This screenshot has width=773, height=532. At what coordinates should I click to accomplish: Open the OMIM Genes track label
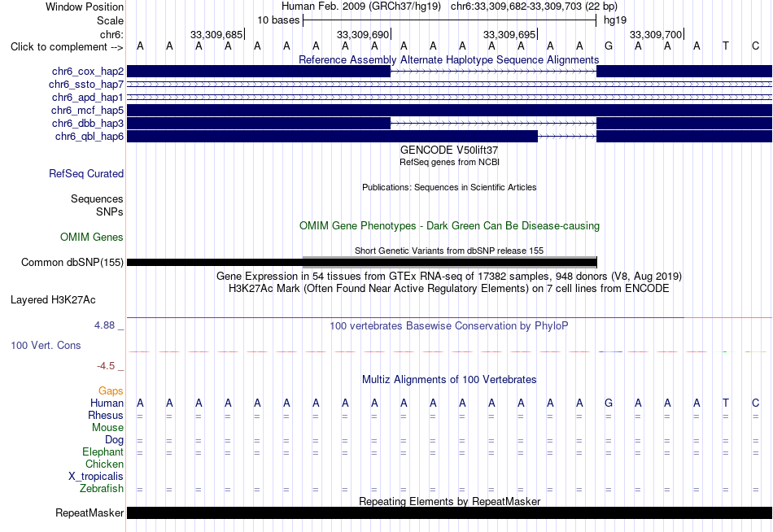91,238
